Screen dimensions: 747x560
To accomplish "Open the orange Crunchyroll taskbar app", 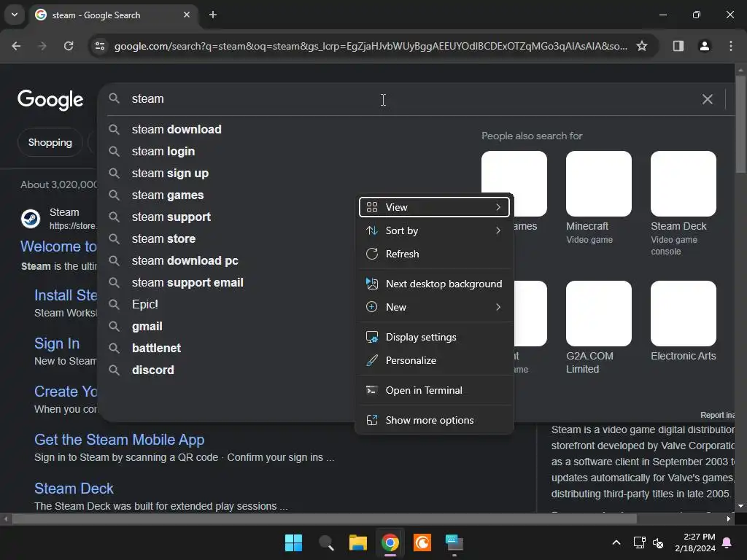I will [422, 542].
